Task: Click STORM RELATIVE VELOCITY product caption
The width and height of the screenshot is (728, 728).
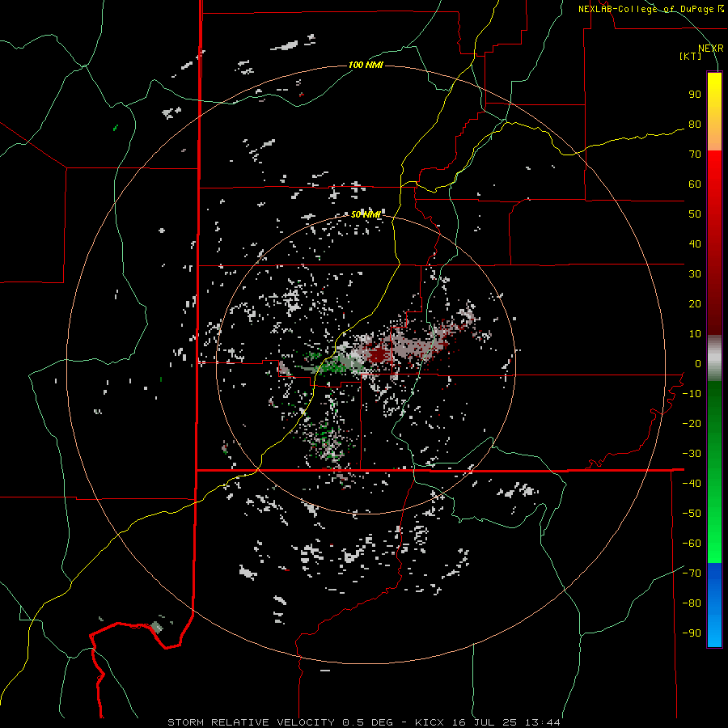Action: pos(252,722)
